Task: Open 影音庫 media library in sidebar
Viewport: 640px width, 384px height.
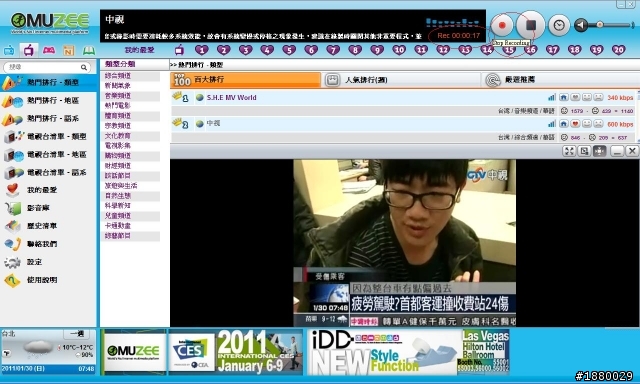Action: coord(48,208)
